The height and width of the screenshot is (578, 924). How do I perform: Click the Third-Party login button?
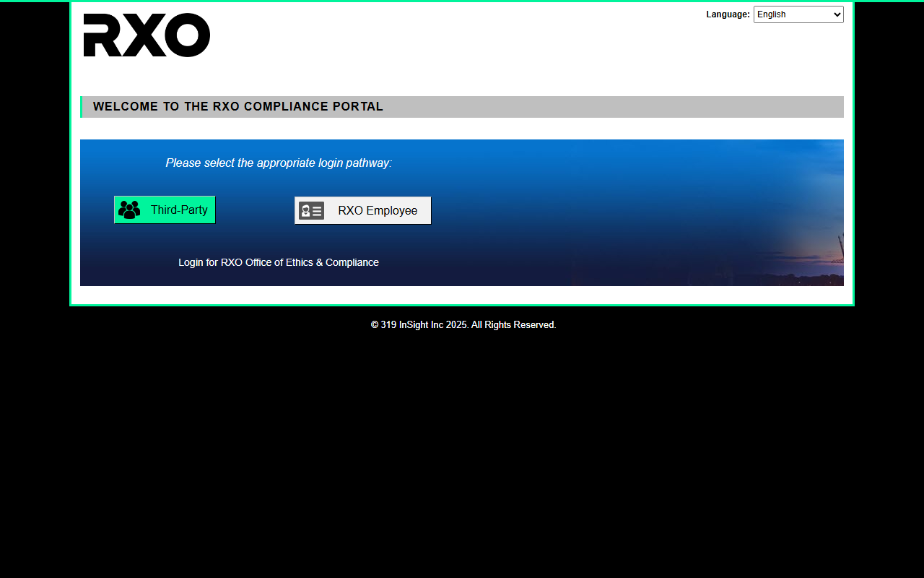click(x=165, y=210)
